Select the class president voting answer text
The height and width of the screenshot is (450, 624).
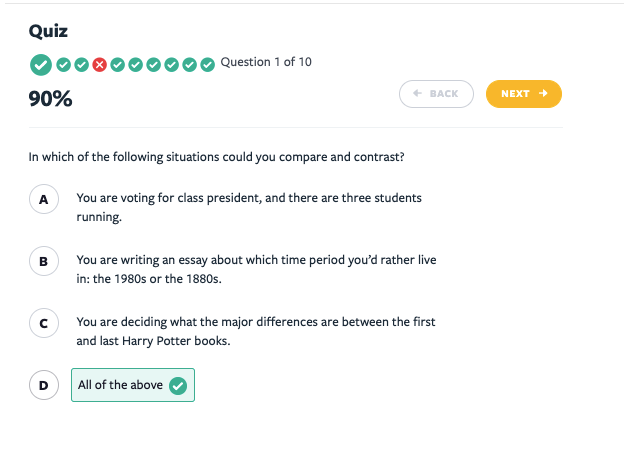click(249, 207)
